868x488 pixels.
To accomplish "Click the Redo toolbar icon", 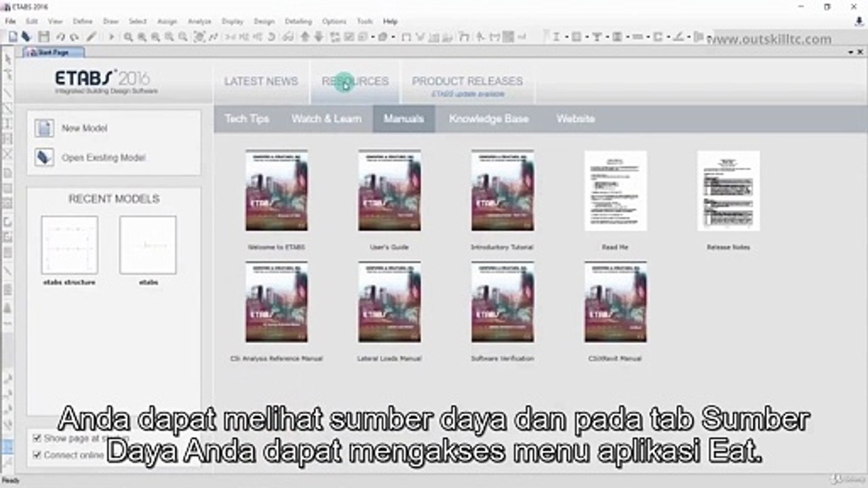I will click(x=74, y=37).
